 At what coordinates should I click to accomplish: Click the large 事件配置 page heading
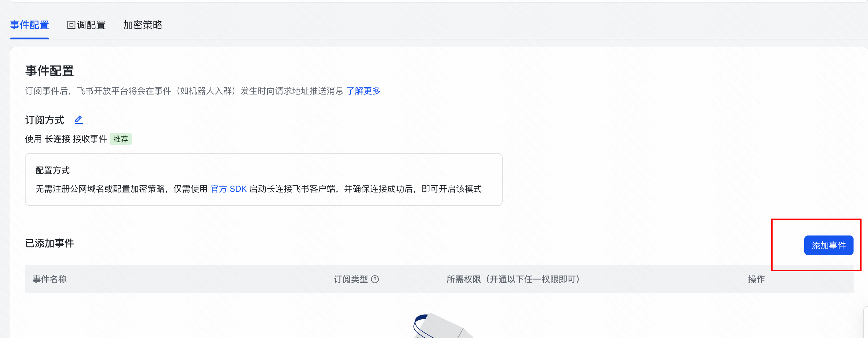pyautogui.click(x=50, y=71)
